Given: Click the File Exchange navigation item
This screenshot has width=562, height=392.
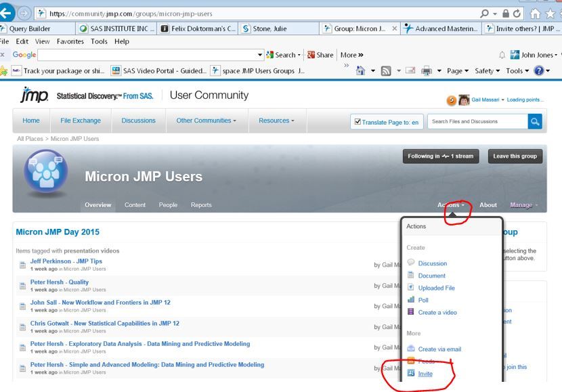Looking at the screenshot, I should (81, 121).
